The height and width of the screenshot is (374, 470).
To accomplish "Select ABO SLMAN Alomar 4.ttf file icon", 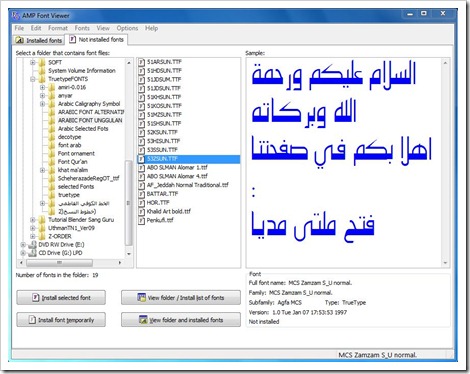I will (x=142, y=176).
